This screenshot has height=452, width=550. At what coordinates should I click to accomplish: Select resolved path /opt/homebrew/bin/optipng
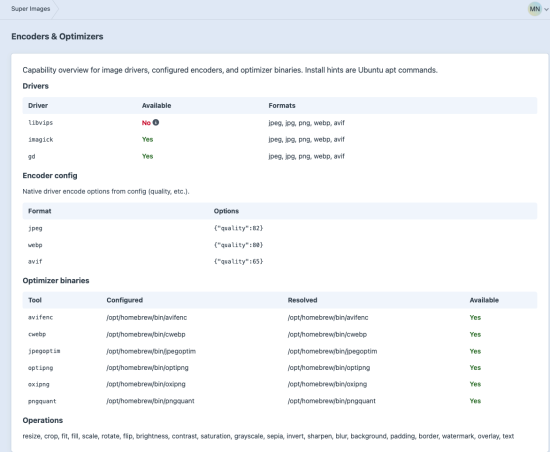tap(329, 367)
